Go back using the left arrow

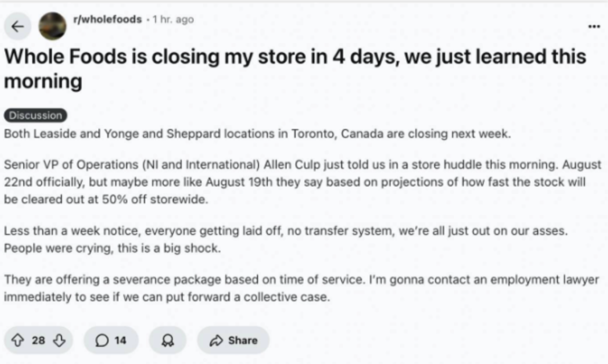(x=17, y=26)
